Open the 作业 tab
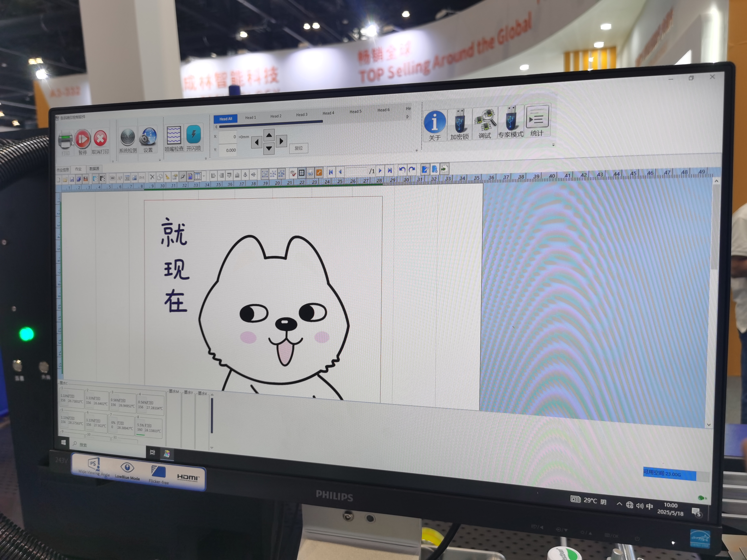The width and height of the screenshot is (747, 560). (x=78, y=169)
